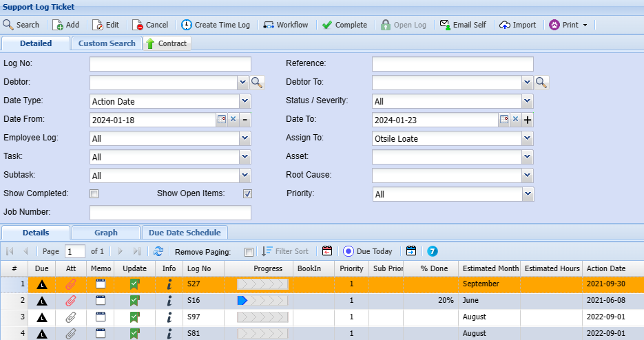Click the Debtor lookup magnifier icon

pyautogui.click(x=257, y=83)
